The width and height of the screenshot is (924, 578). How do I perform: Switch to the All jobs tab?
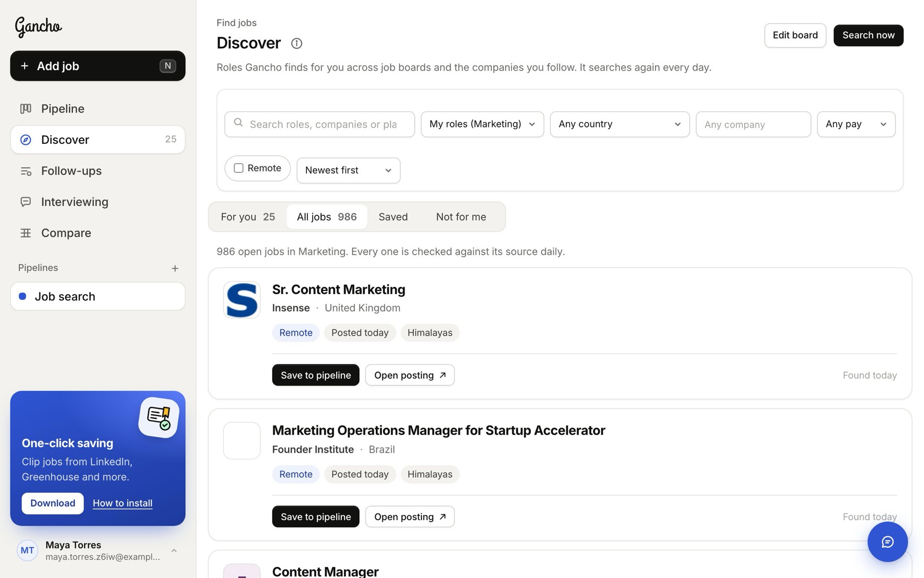(326, 217)
